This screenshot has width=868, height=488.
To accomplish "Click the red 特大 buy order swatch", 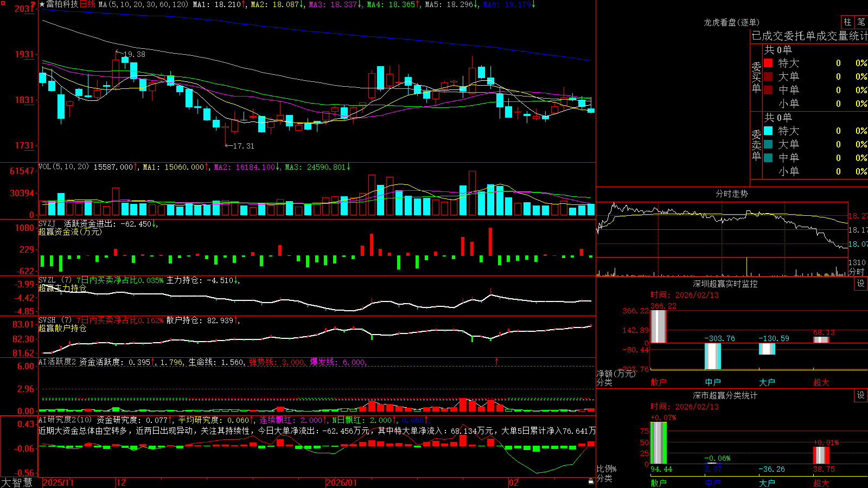I will coord(768,63).
